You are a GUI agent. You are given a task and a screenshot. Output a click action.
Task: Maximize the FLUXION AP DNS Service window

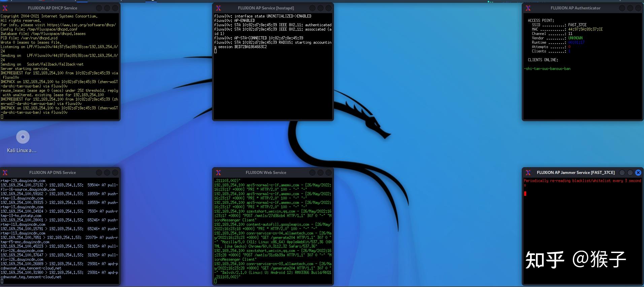click(x=107, y=173)
